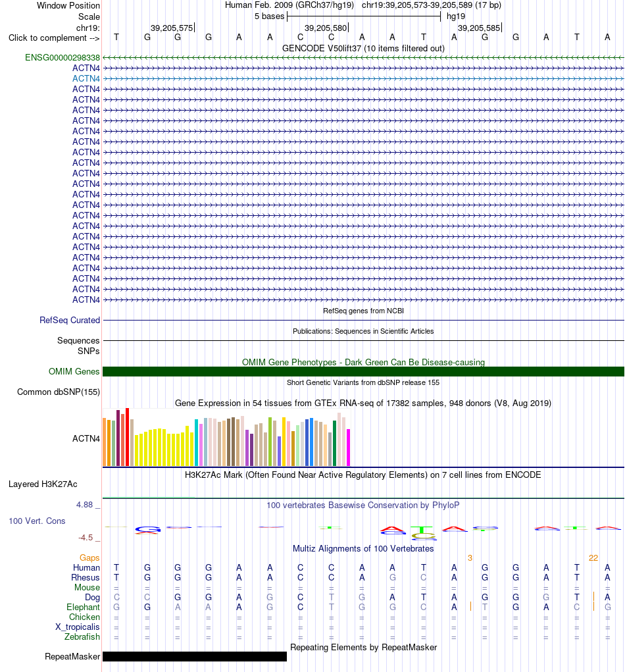Click the 'hg19' text next to the scale bar
Viewport: 625px width, 672px height.
pos(456,16)
